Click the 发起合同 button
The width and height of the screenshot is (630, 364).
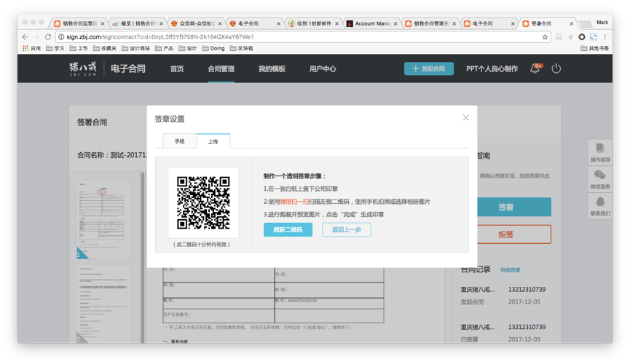coord(429,68)
